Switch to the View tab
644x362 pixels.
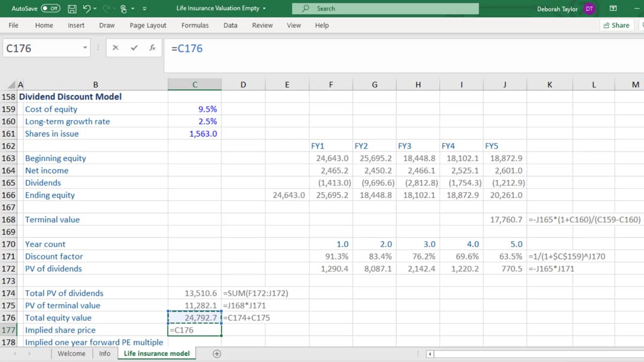[x=294, y=25]
